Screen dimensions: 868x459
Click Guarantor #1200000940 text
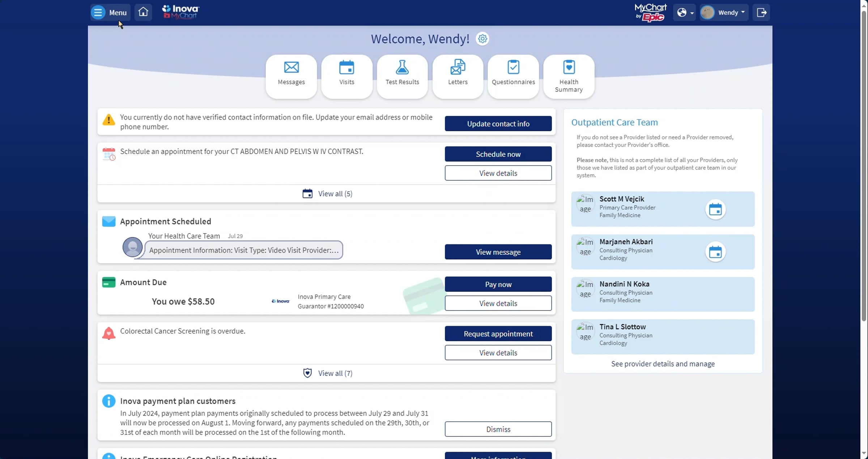point(331,306)
